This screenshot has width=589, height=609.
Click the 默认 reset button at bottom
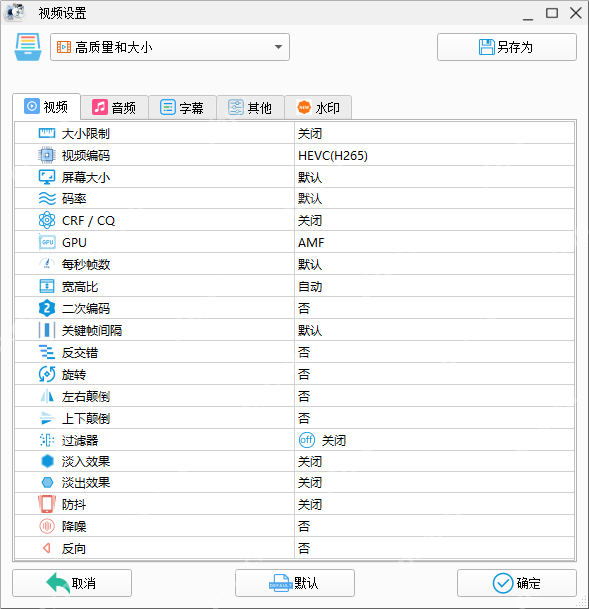[x=295, y=583]
